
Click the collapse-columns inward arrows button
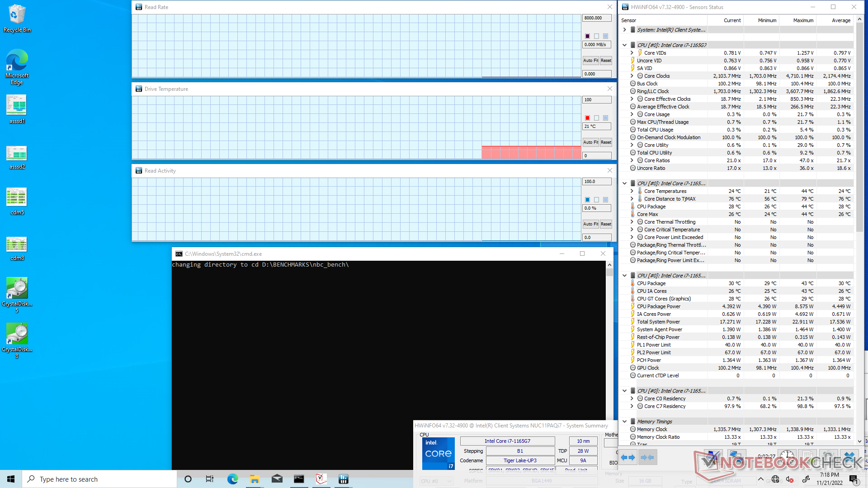[x=647, y=457]
